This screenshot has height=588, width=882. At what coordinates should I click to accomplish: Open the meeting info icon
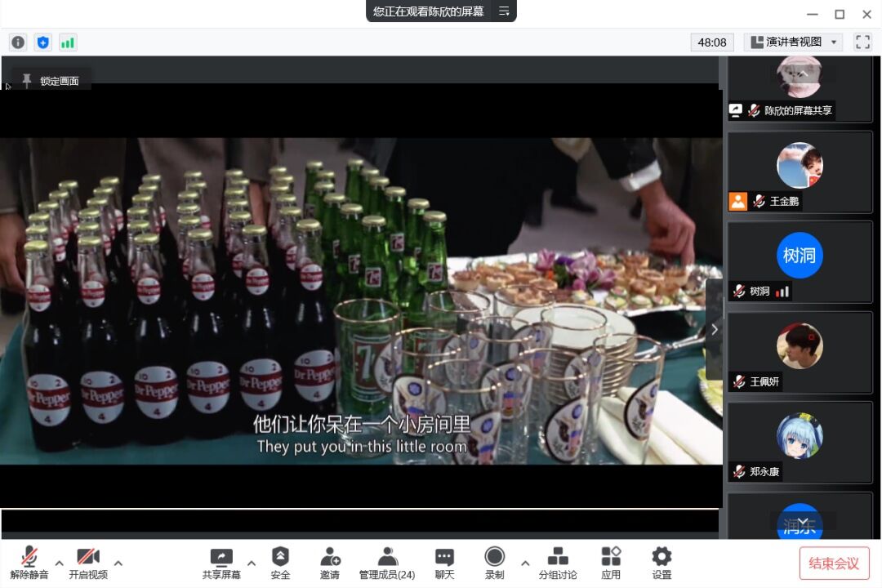point(18,42)
